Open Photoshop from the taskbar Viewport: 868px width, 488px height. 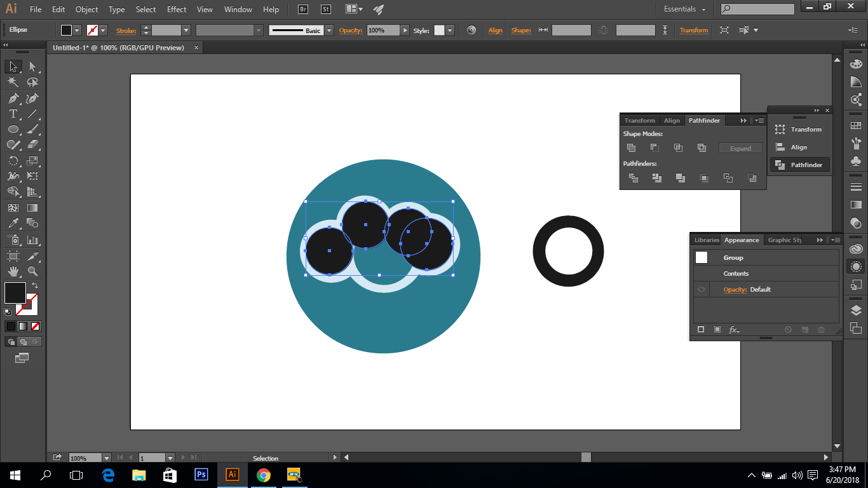(201, 475)
